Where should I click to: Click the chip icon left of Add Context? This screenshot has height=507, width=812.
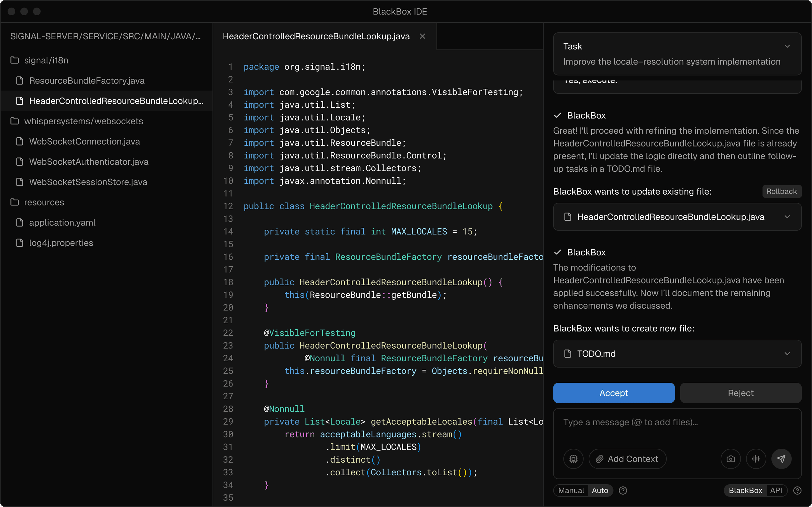(573, 459)
